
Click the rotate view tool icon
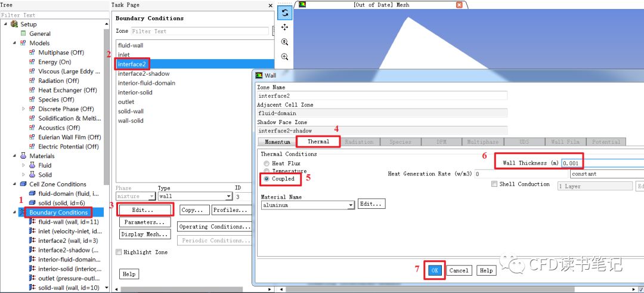[284, 13]
